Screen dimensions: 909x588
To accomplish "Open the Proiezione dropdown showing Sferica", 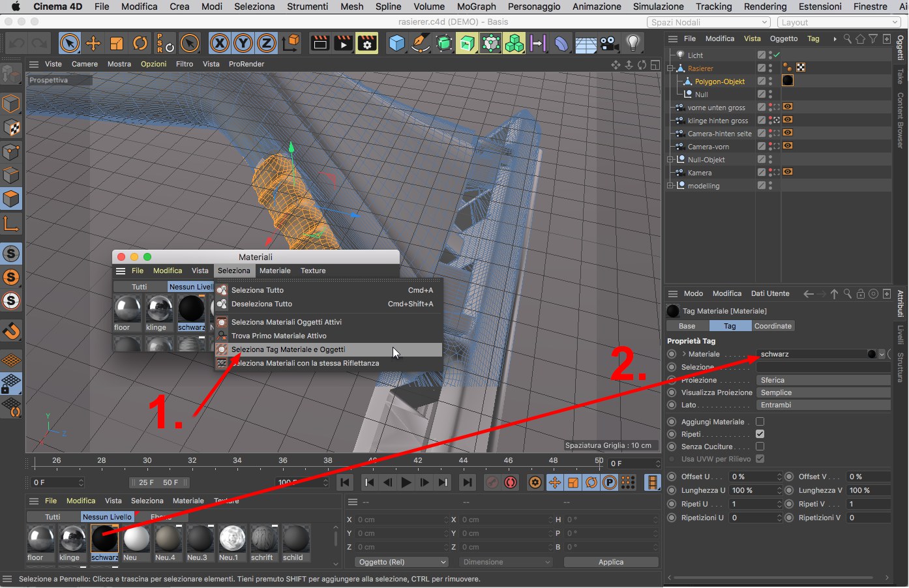I will click(x=824, y=380).
